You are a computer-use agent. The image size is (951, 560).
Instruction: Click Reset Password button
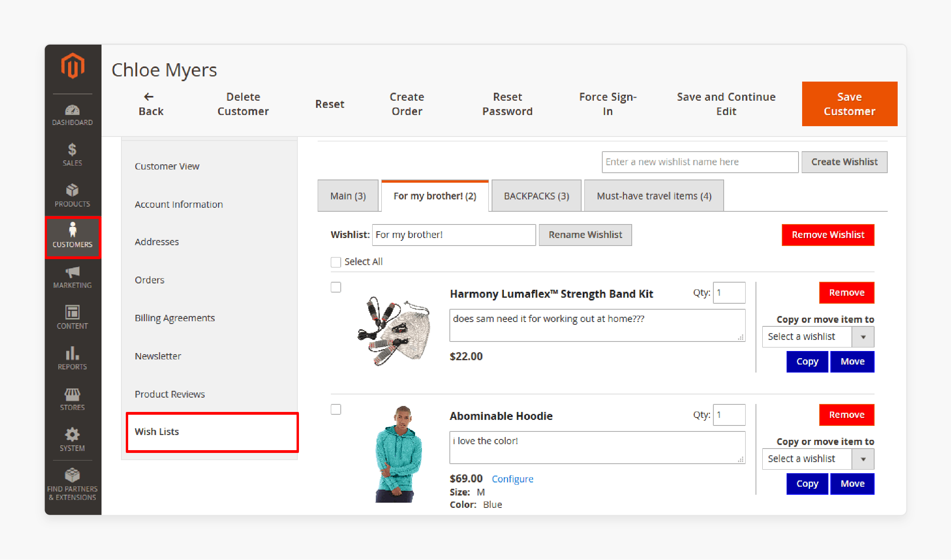click(508, 104)
